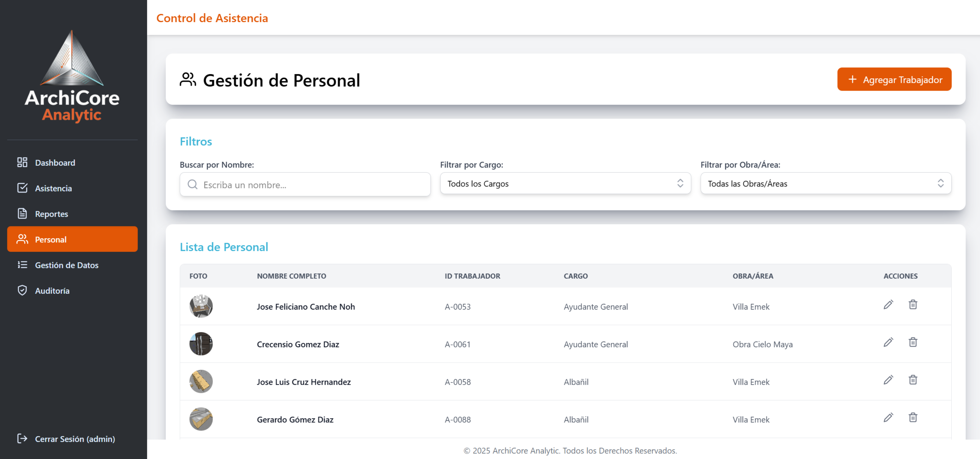The image size is (980, 459).
Task: Open the Reportes menu item
Action: point(72,214)
